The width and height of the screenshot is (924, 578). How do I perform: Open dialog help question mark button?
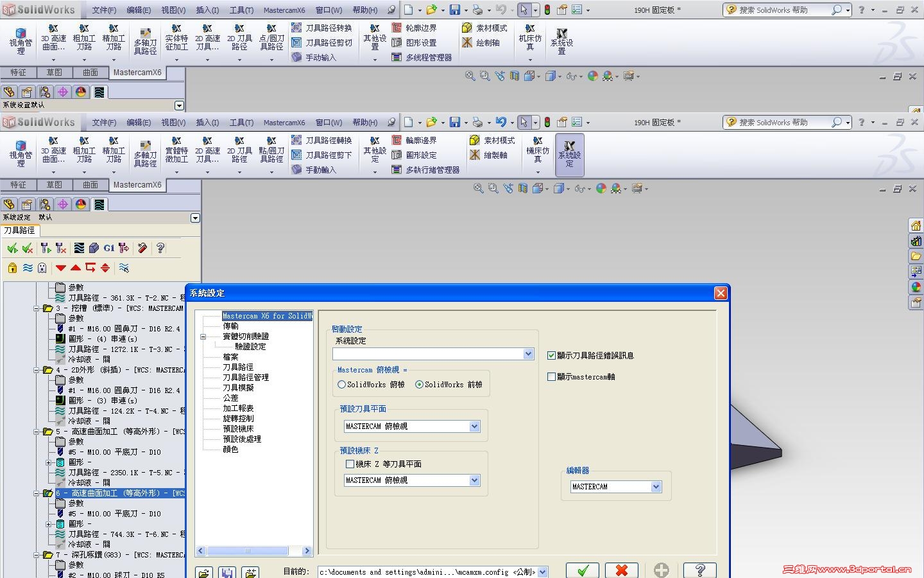click(x=699, y=570)
